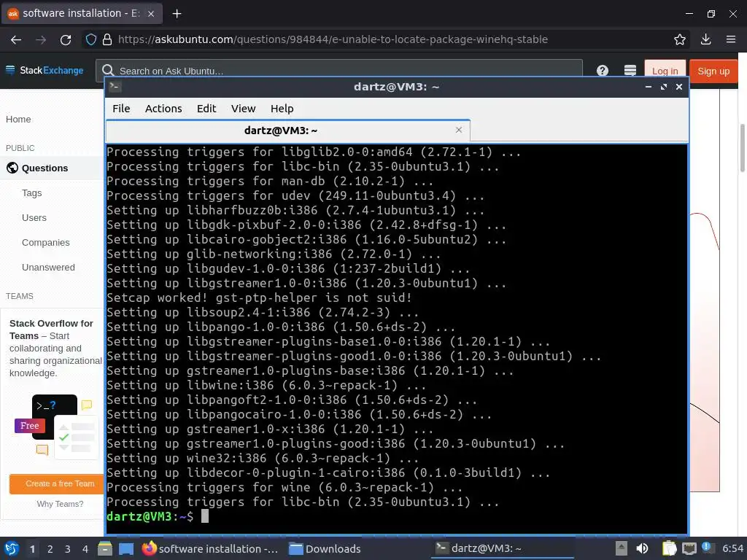Minimize the terminal window
This screenshot has width=747, height=560.
(648, 87)
